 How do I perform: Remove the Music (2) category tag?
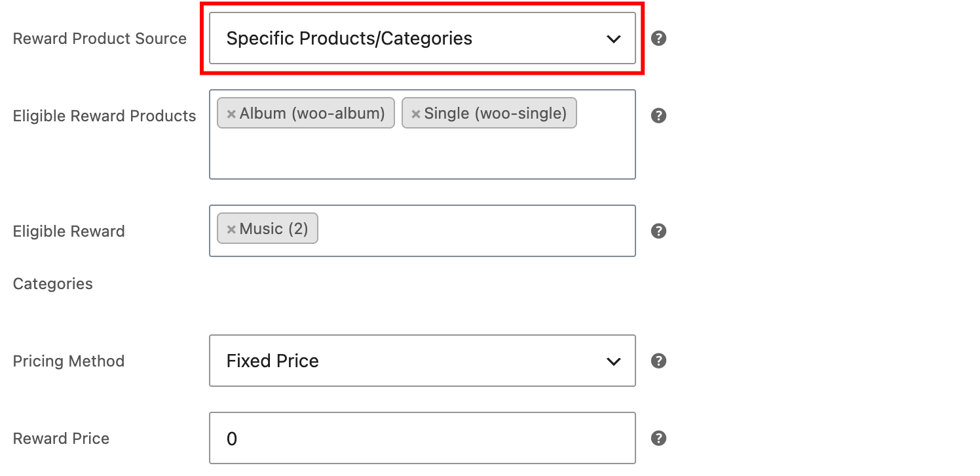pos(231,229)
